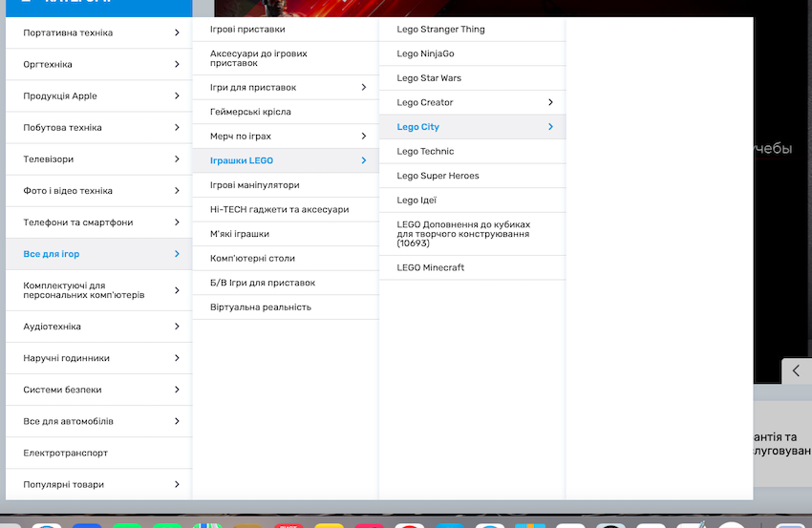Image resolution: width=812 pixels, height=528 pixels.
Task: Open Комплектуючі для персональних комп'ютерів category
Action: (99, 290)
